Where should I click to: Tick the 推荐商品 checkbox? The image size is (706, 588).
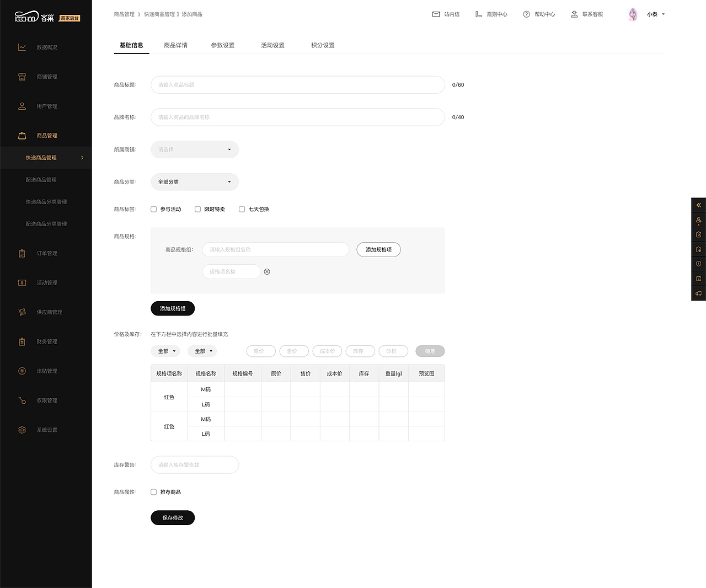[153, 491]
